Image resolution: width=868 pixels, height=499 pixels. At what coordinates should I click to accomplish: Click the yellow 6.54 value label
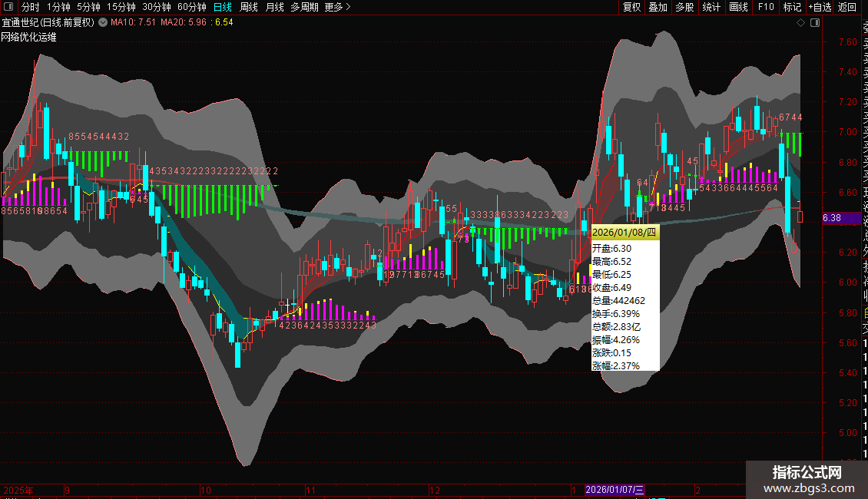pyautogui.click(x=224, y=22)
